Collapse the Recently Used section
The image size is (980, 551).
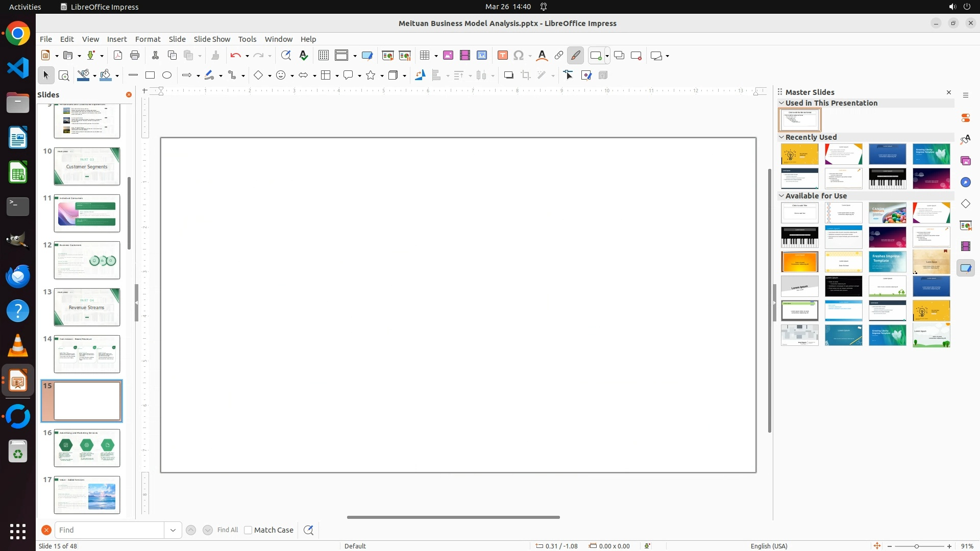781,137
